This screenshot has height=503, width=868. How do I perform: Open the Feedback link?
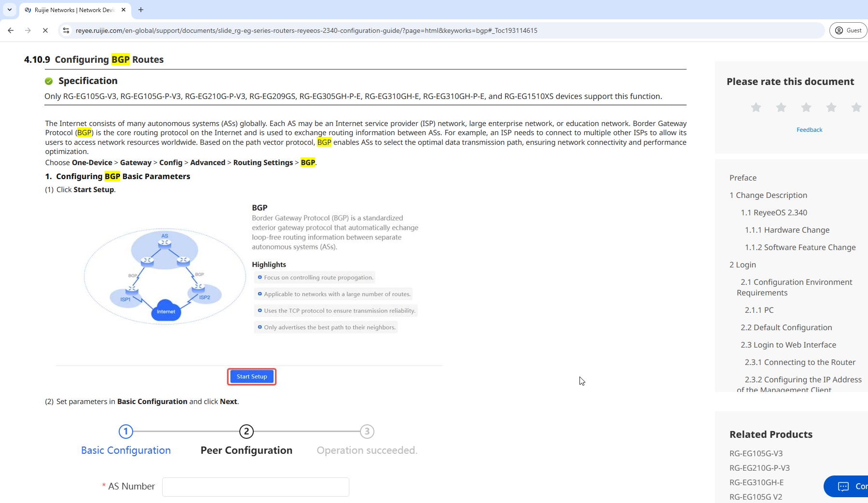809,130
